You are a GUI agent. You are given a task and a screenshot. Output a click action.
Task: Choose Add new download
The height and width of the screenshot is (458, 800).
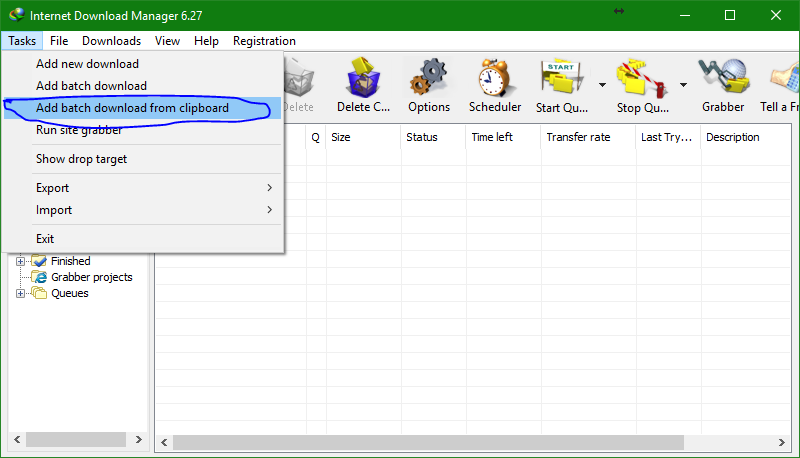142,64
